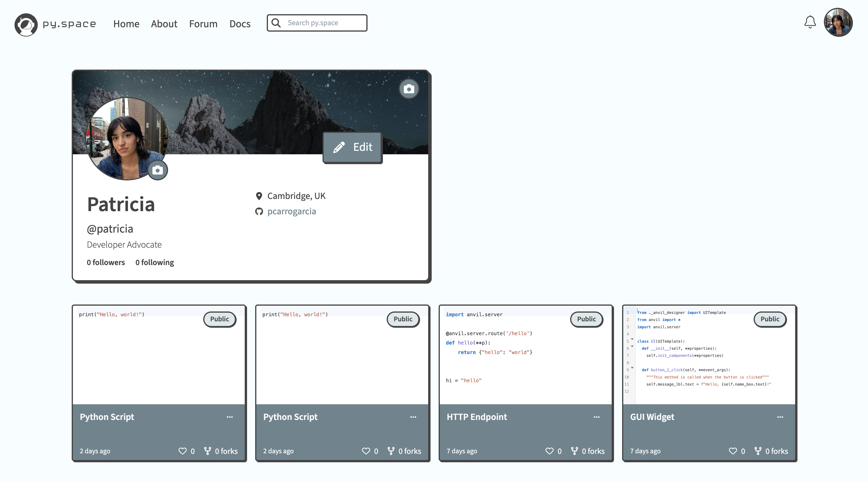The image size is (868, 482).
Task: Open more options on second Python Script
Action: 413,417
